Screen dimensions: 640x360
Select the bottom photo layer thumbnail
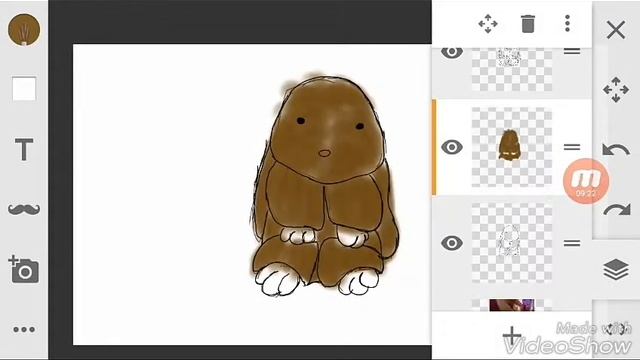[x=512, y=305]
